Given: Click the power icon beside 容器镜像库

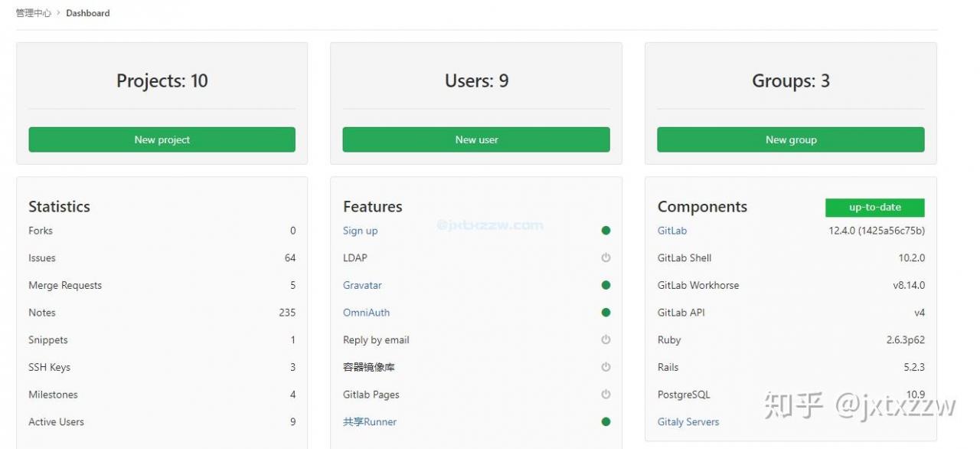Looking at the screenshot, I should tap(606, 367).
